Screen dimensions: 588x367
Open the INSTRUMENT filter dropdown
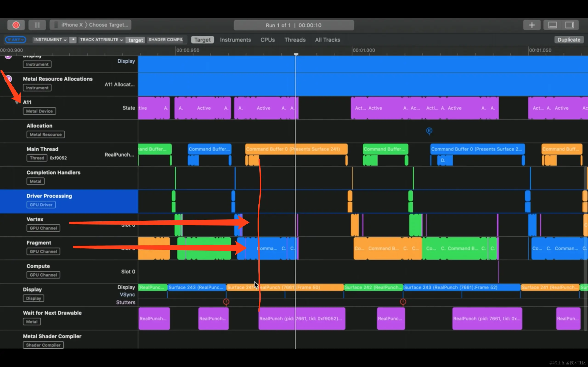(x=50, y=39)
